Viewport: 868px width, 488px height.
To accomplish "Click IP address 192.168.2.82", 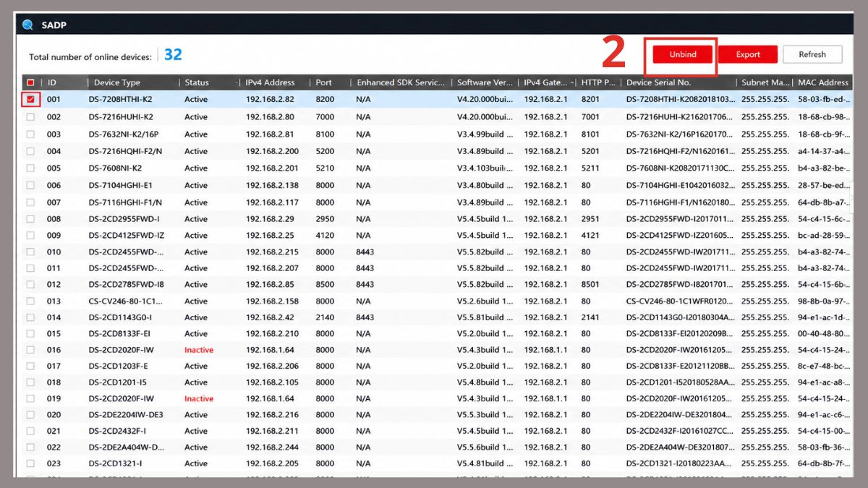I will point(270,100).
